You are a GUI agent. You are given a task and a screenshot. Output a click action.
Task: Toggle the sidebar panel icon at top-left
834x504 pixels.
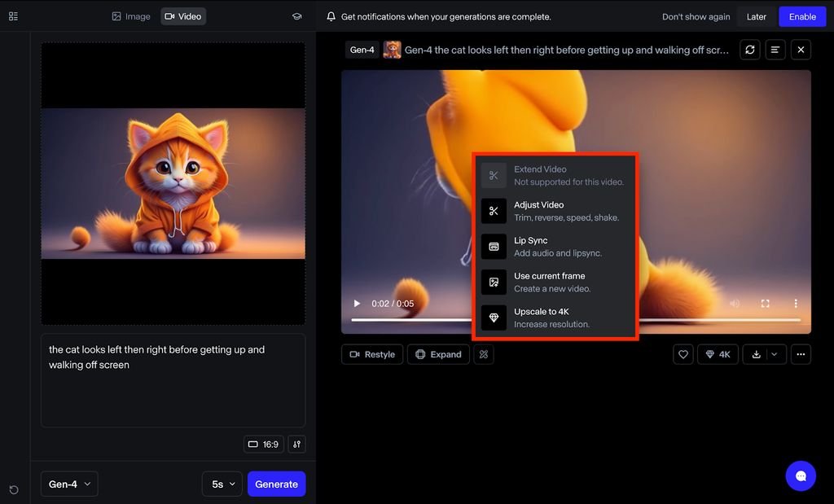pos(13,16)
